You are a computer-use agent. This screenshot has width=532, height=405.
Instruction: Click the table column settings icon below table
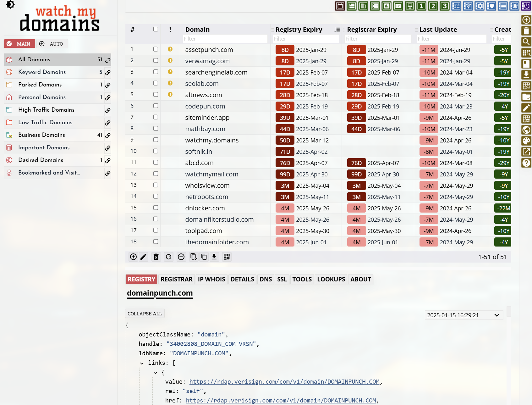coord(227,257)
